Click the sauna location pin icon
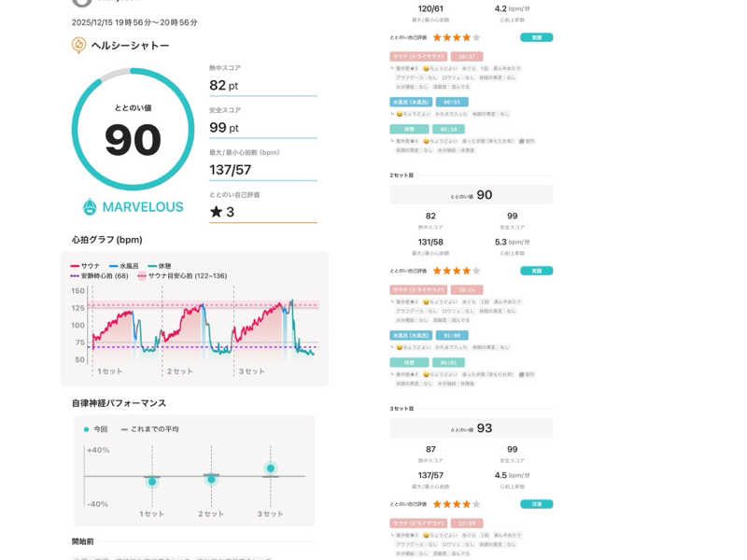747x560 pixels. [x=79, y=45]
